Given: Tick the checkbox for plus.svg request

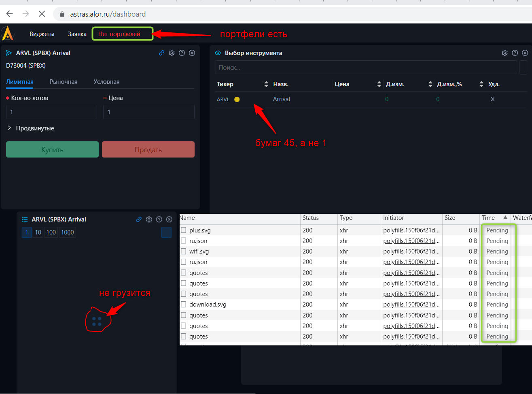Looking at the screenshot, I should 184,230.
